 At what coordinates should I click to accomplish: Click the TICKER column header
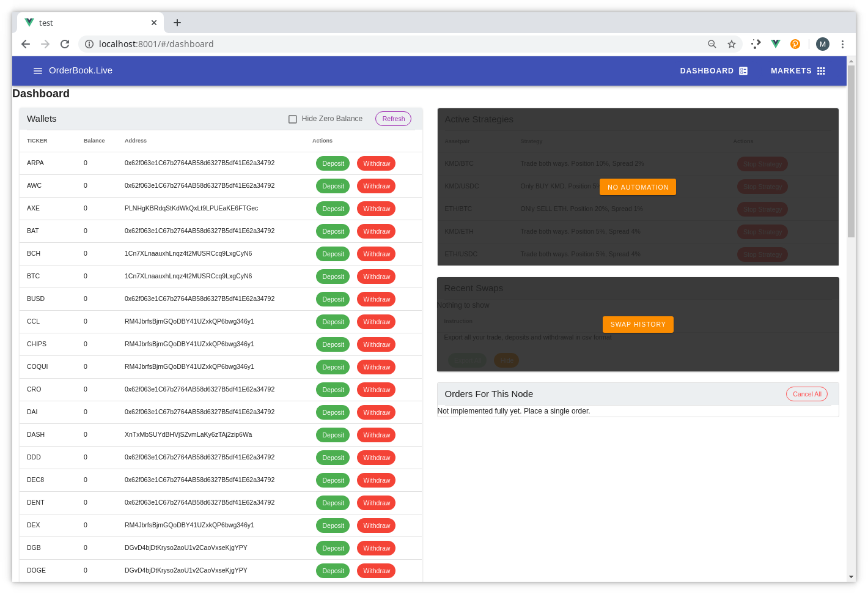click(x=37, y=141)
